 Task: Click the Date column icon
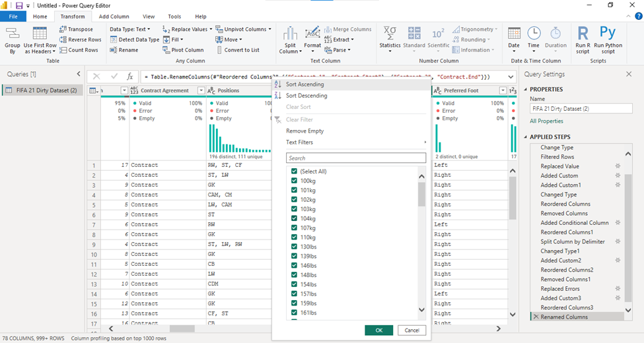click(514, 34)
